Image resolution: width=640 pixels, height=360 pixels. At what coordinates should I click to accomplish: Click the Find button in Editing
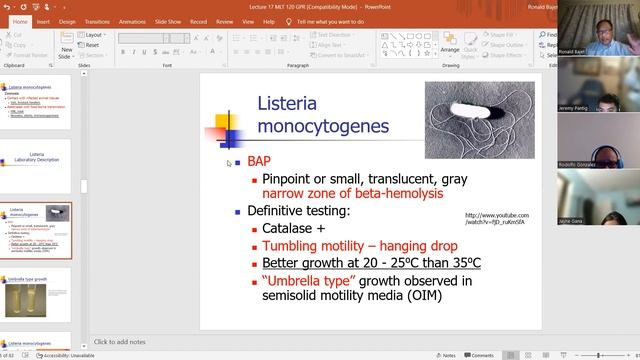547,35
